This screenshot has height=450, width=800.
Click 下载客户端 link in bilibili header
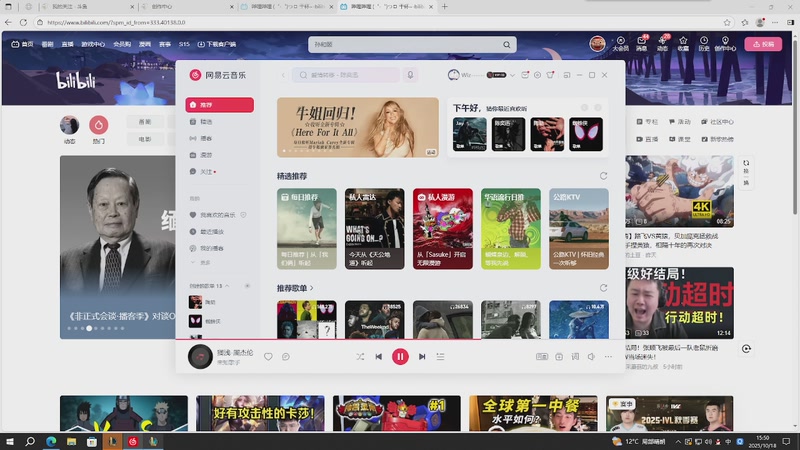[x=217, y=44]
